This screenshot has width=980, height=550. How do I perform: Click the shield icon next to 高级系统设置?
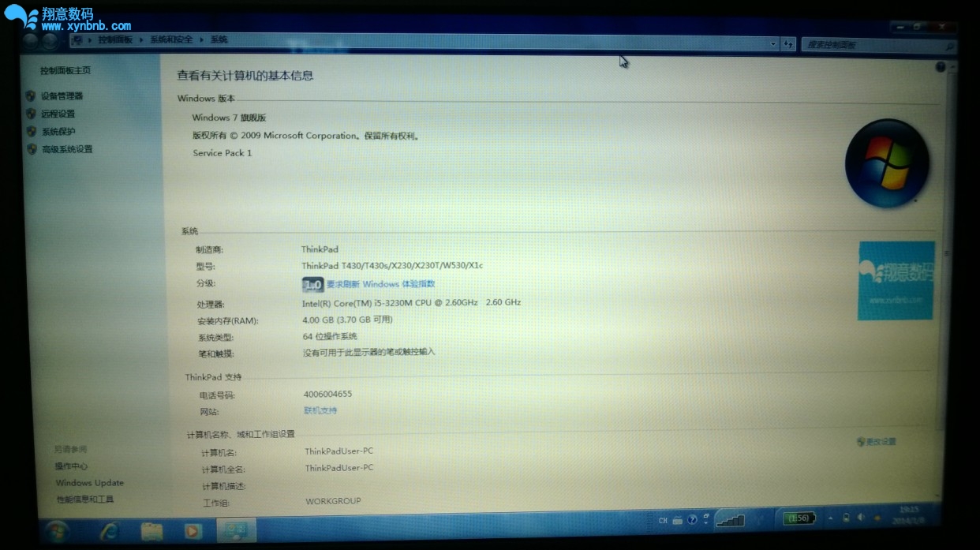coord(32,148)
